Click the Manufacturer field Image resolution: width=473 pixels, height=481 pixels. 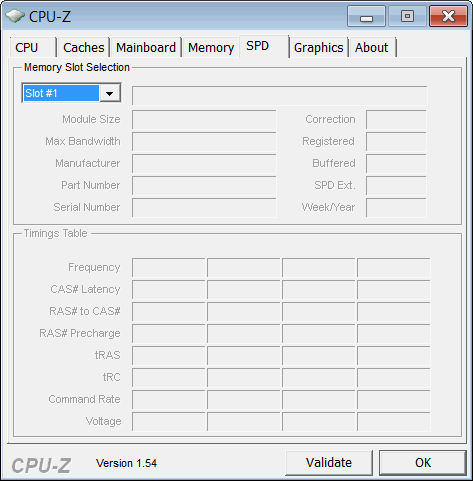point(204,163)
